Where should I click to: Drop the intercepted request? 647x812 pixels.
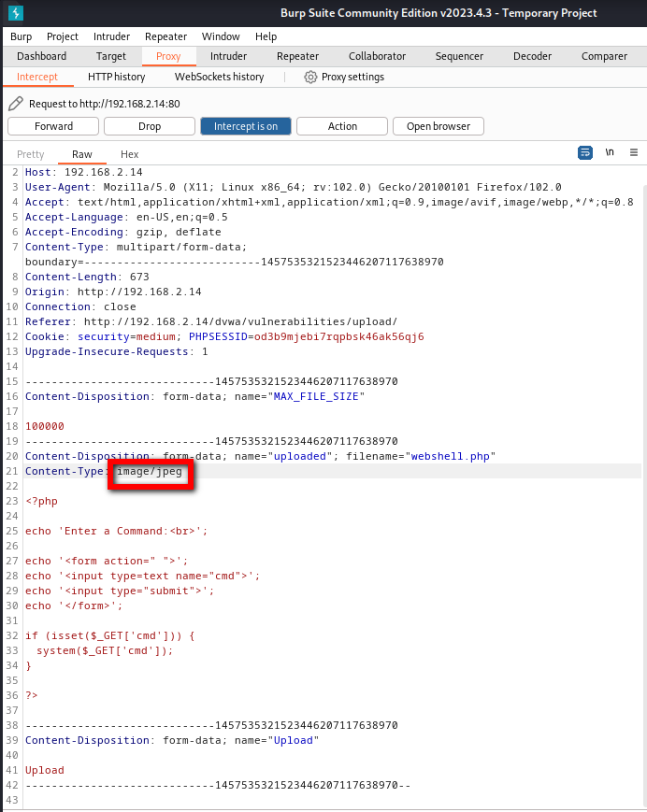point(150,126)
